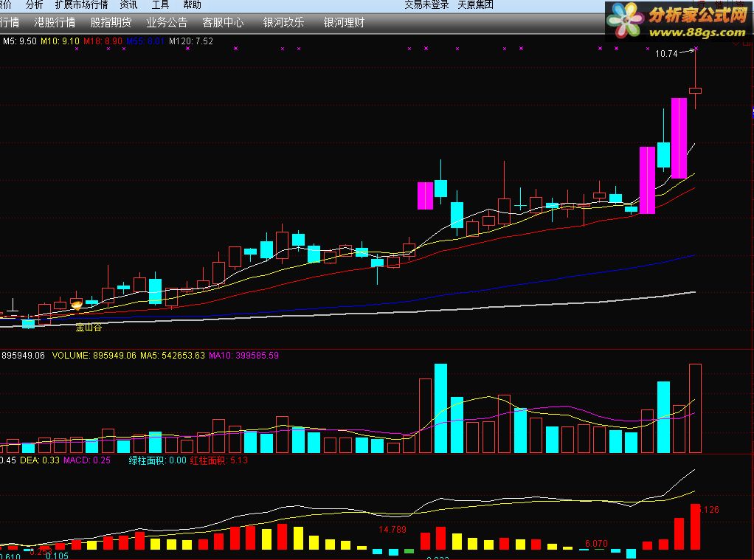Screen dimensions: 754x560
Task: Click the MACD: 0.25 indicator value
Action: point(87,460)
